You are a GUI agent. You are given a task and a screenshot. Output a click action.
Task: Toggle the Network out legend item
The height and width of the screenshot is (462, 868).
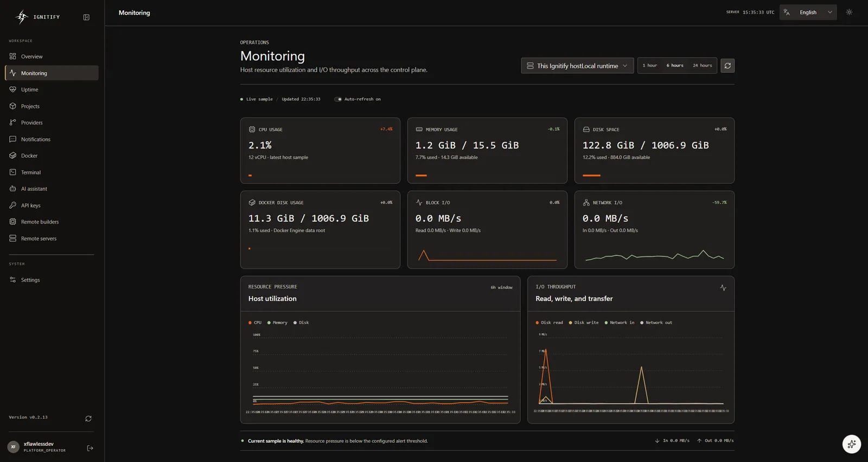pyautogui.click(x=656, y=323)
